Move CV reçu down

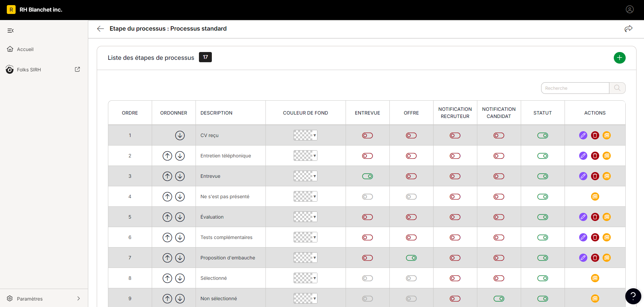[180, 135]
